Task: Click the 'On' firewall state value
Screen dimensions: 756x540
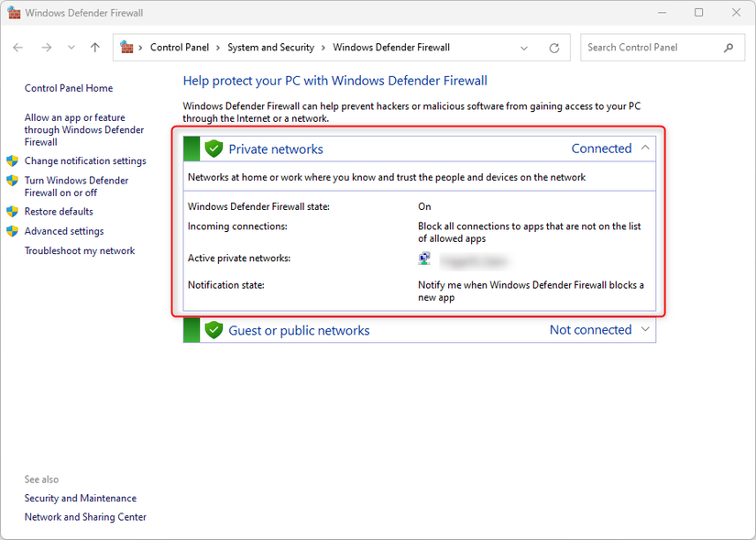Action: click(424, 206)
